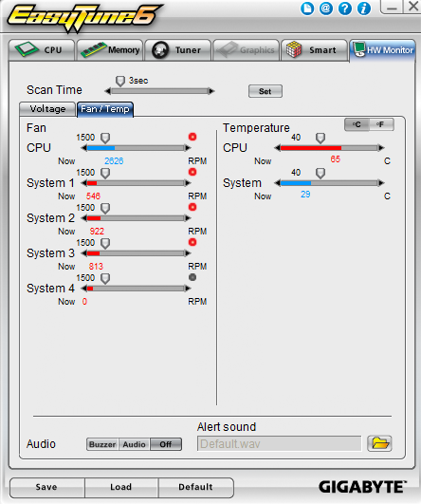The width and height of the screenshot is (421, 504).
Task: Set audio alert to Off
Action: point(166,444)
